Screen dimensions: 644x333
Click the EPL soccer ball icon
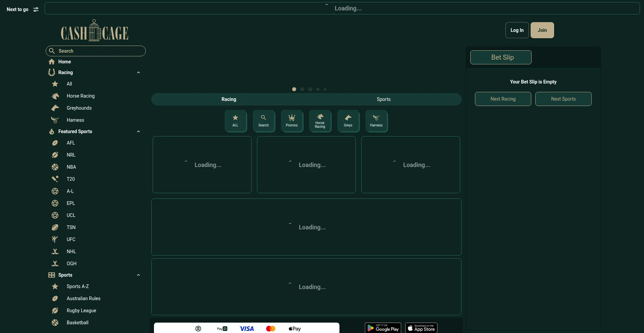click(x=55, y=203)
